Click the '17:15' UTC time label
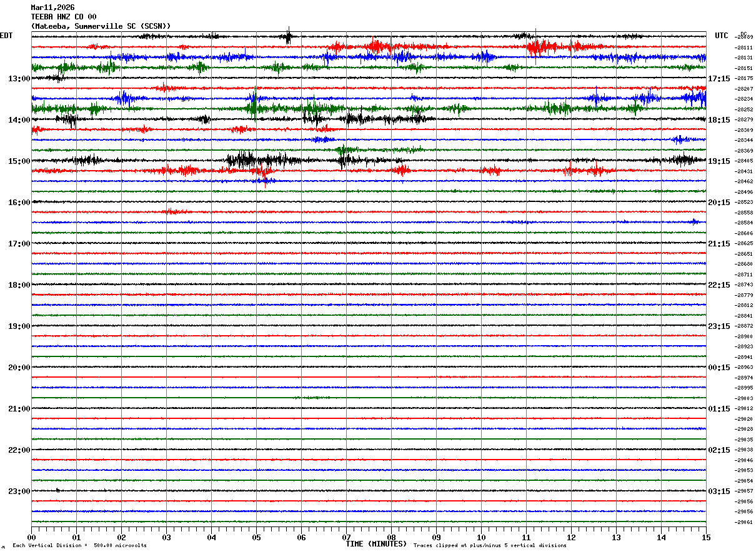 tap(719, 79)
